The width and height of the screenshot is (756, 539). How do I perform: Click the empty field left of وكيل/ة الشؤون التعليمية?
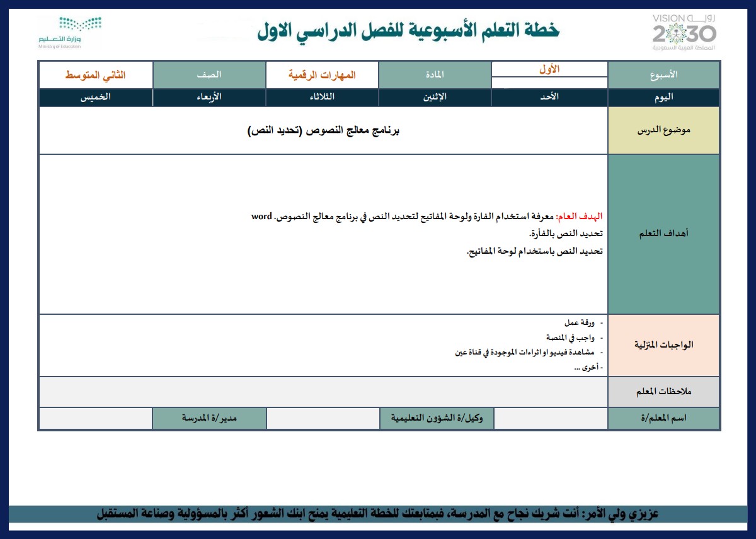tap(323, 418)
